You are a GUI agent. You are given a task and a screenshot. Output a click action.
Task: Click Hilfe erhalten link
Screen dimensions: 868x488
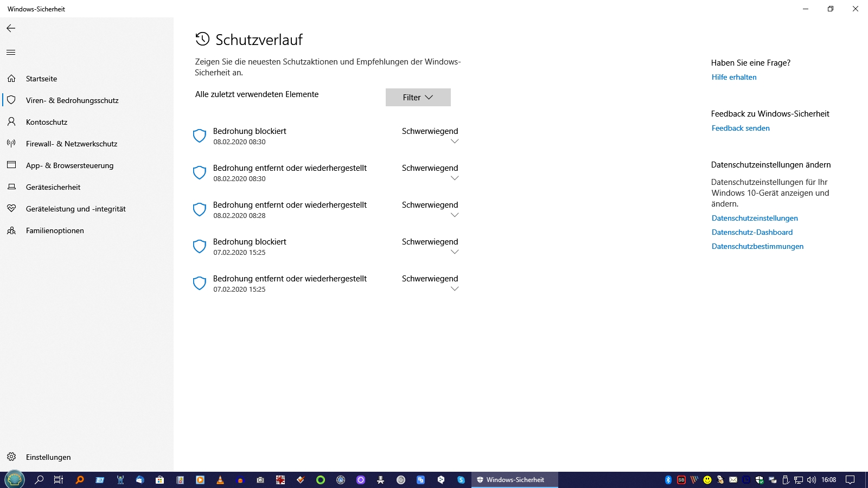tap(734, 77)
